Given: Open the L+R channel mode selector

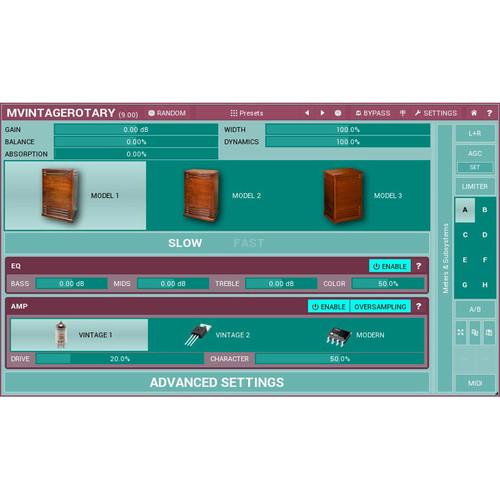Looking at the screenshot, I should point(475,133).
